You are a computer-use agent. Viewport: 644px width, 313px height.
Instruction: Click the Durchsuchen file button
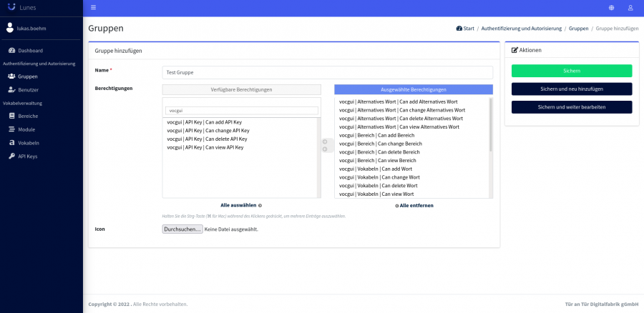pos(182,229)
